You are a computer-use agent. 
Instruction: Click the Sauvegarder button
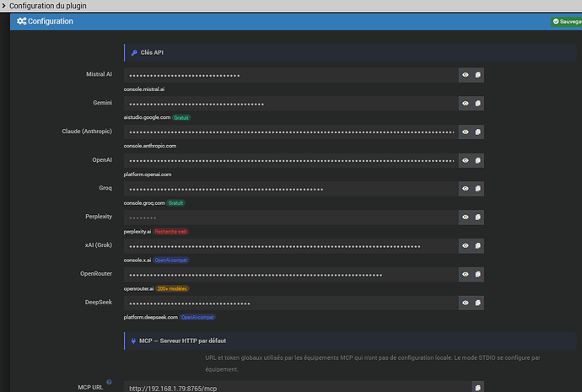click(567, 22)
